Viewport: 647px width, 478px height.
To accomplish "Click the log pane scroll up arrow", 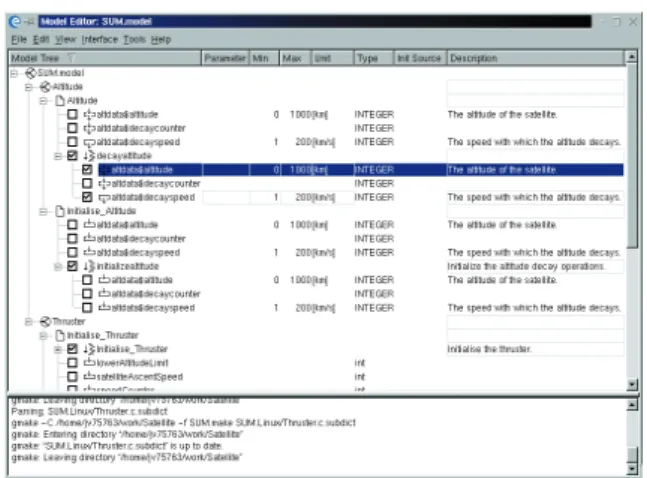I will (632, 405).
